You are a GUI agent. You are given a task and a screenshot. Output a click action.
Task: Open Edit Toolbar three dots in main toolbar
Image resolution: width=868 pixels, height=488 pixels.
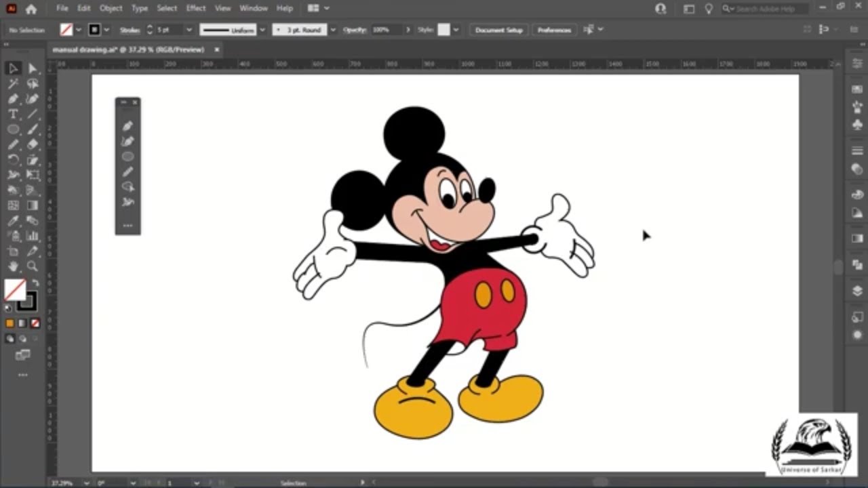(22, 375)
